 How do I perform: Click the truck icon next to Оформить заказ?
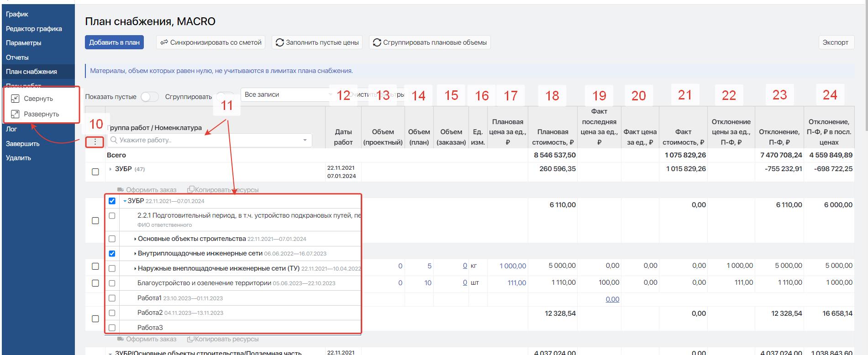pyautogui.click(x=121, y=189)
